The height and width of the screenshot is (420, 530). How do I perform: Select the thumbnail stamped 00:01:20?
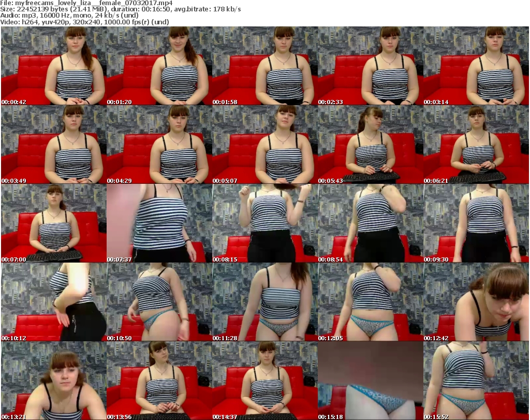(159, 66)
